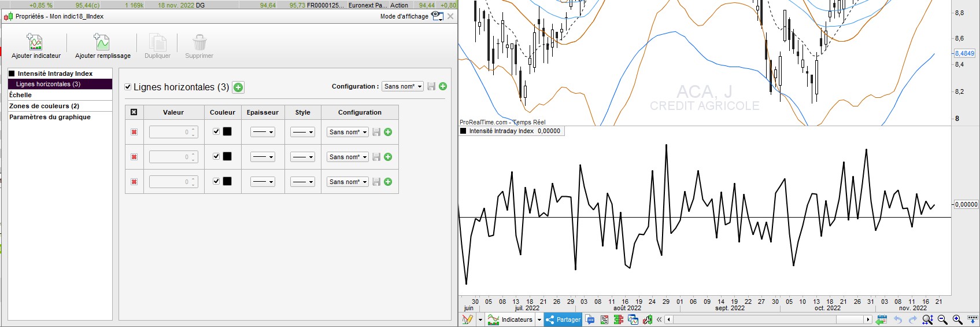Select Intensité Intraday Index tree item
980x327 pixels.
click(x=60, y=74)
